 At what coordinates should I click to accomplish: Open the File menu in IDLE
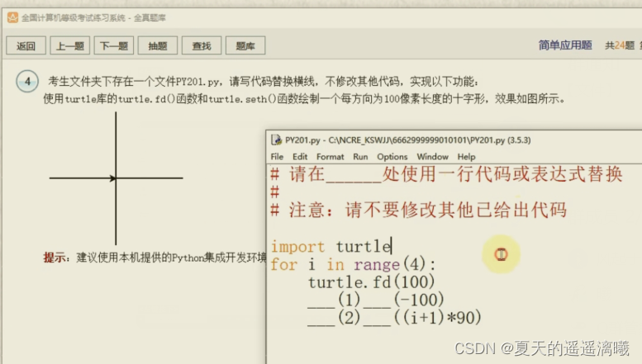(277, 157)
